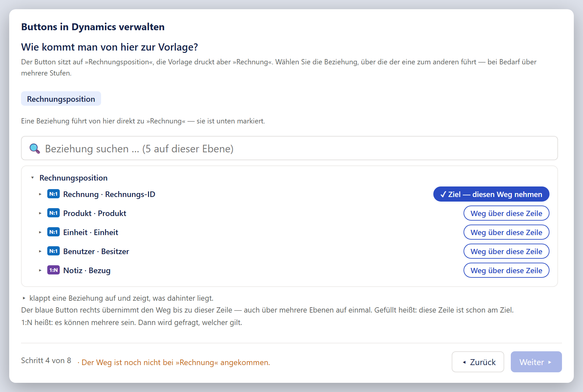The image size is (583, 392).
Task: Take the path via the Einheit row
Action: pos(506,232)
